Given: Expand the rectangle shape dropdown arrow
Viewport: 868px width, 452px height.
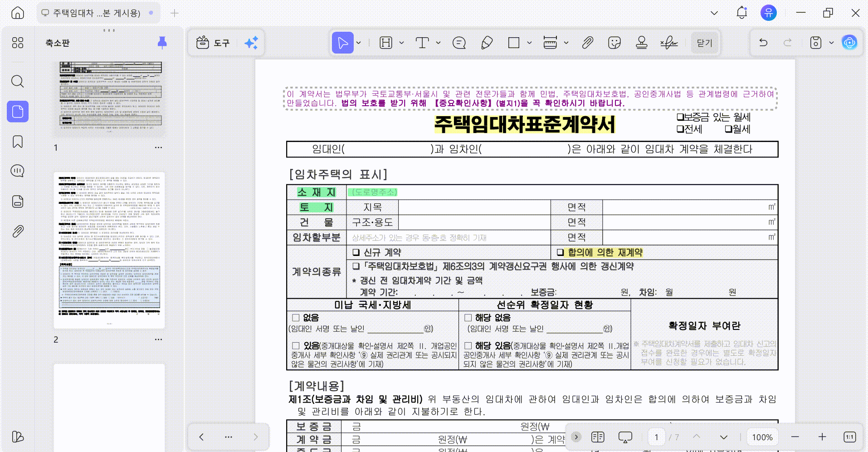Looking at the screenshot, I should (530, 43).
